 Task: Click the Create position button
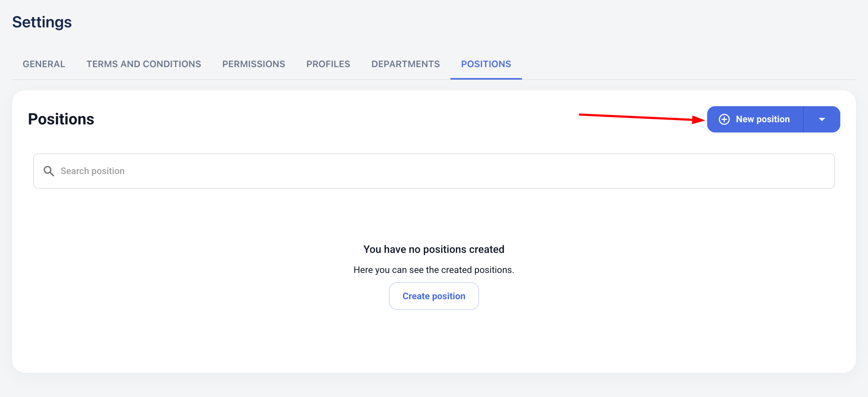(434, 296)
